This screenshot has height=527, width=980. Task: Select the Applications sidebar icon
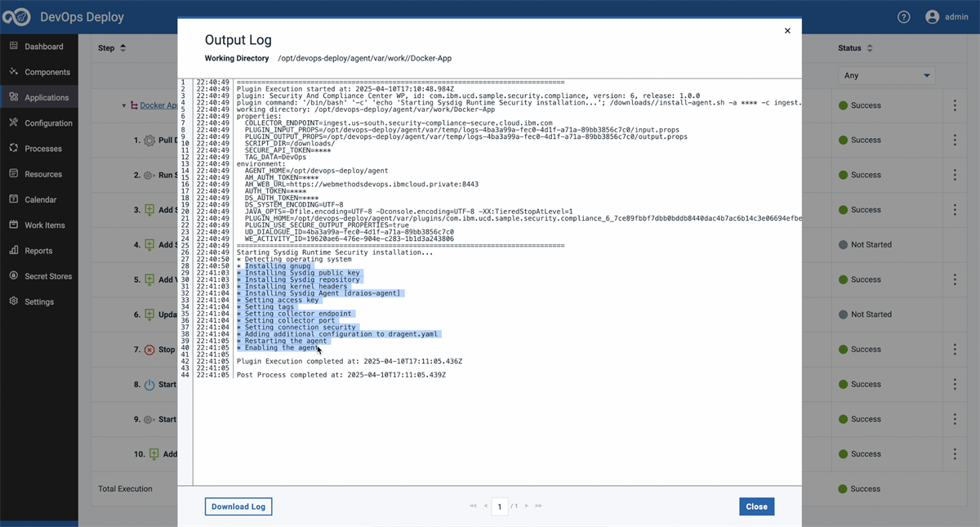[x=14, y=97]
